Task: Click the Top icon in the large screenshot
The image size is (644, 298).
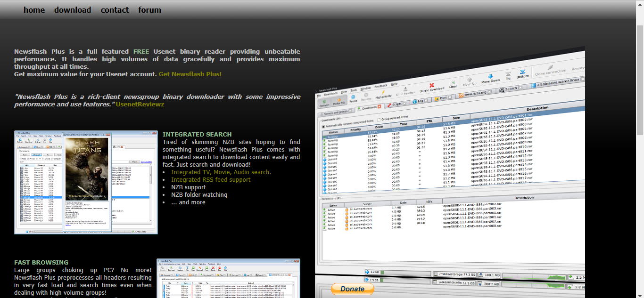Action: coord(508,76)
